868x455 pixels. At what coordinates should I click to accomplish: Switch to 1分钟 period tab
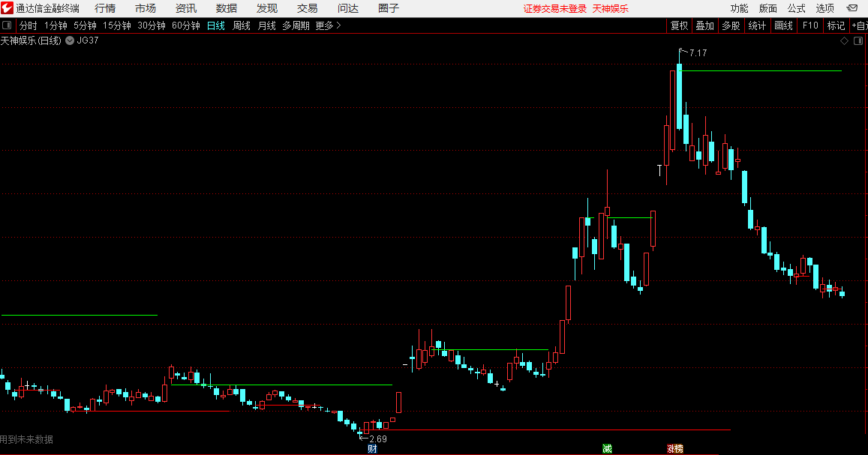coord(56,25)
